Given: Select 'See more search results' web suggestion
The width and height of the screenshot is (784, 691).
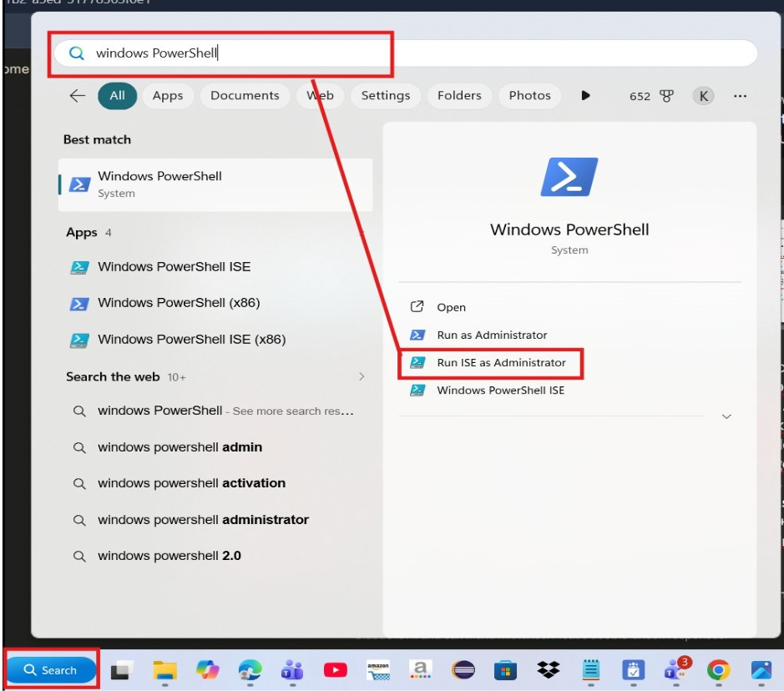Looking at the screenshot, I should [x=215, y=411].
